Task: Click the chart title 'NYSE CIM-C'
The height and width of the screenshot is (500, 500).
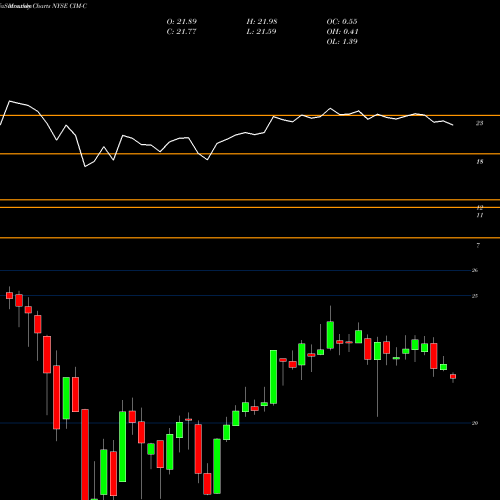Action: coord(68,6)
